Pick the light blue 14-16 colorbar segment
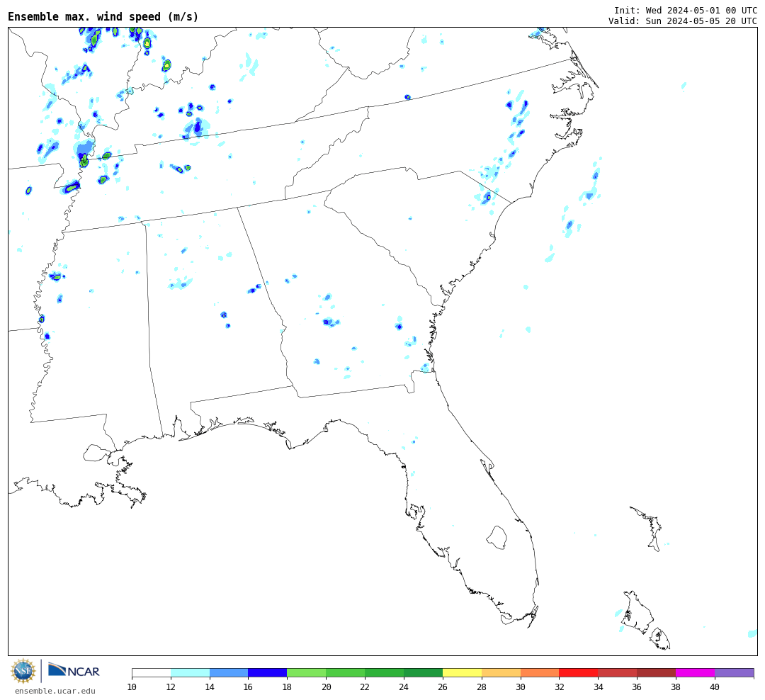Viewport: 765px width, 700px height. tap(229, 673)
